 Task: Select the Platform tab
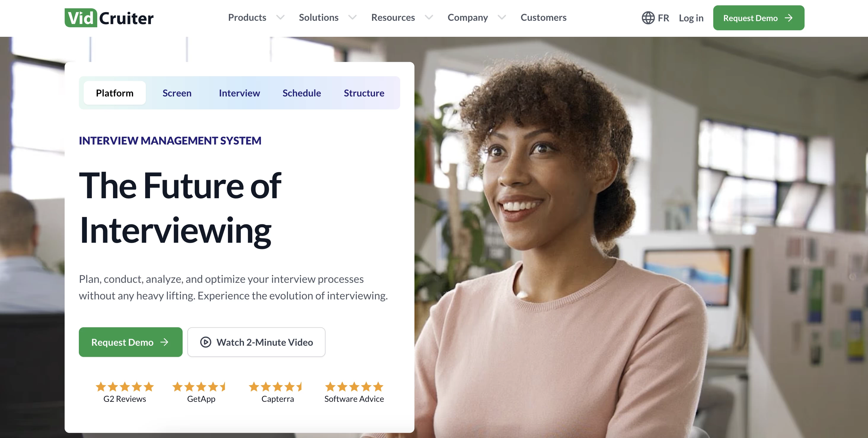(x=114, y=93)
